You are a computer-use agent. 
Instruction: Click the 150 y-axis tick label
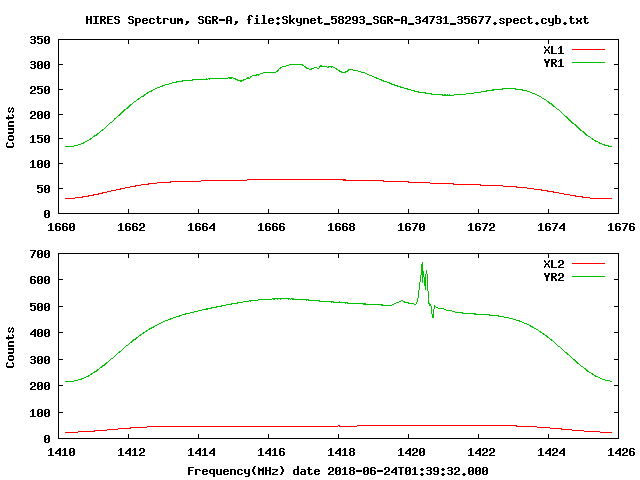point(40,140)
